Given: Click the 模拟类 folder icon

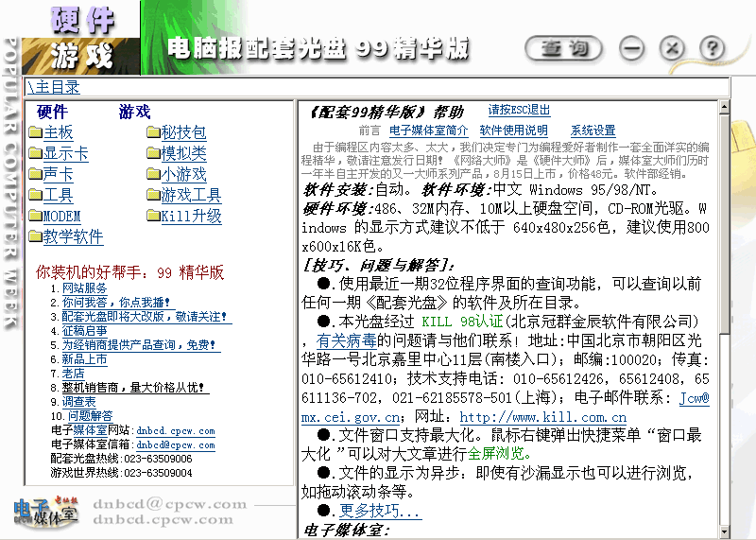Looking at the screenshot, I should (153, 153).
